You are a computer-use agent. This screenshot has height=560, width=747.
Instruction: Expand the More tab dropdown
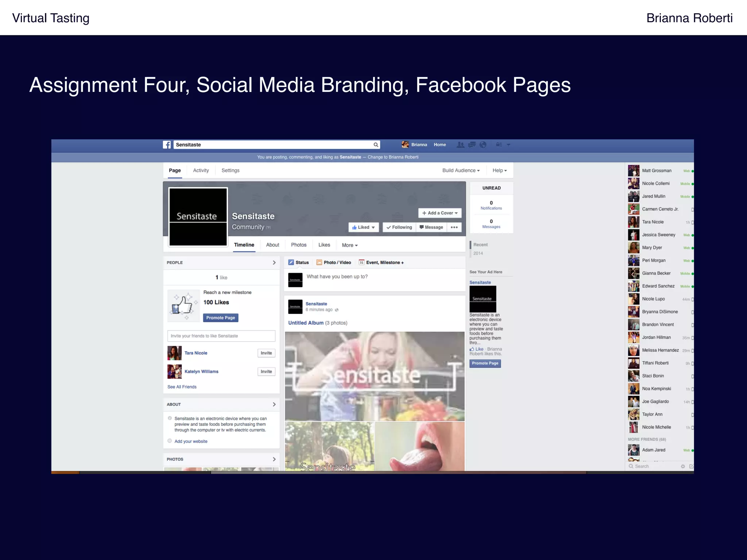350,245
